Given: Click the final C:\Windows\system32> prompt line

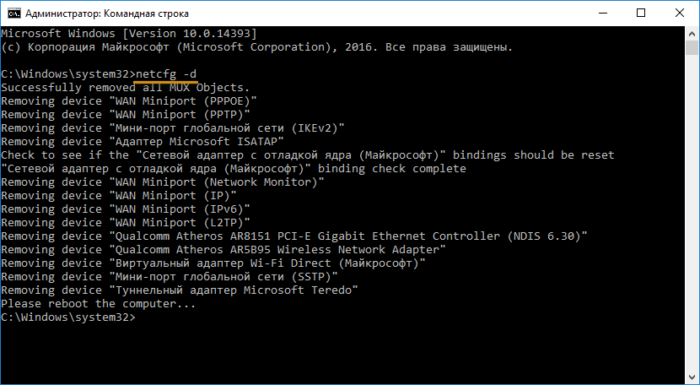Looking at the screenshot, I should [x=67, y=318].
